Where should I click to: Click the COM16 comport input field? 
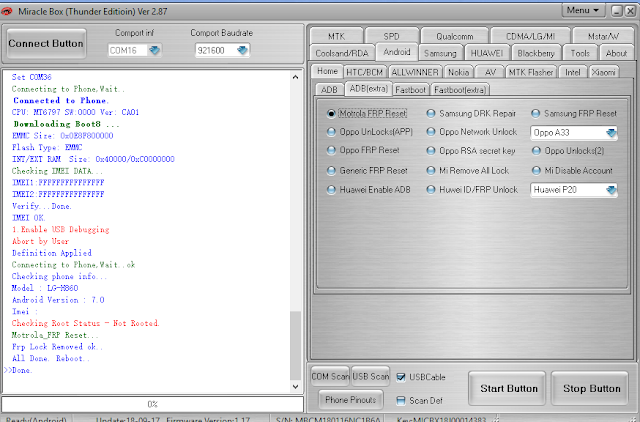coord(129,50)
